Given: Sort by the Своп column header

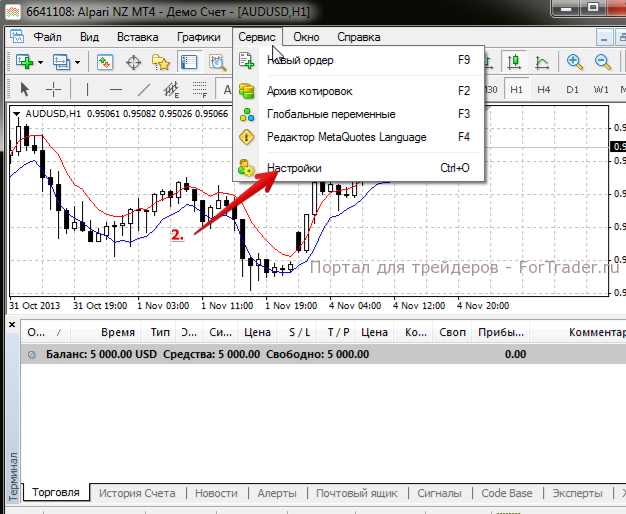Looking at the screenshot, I should point(452,332).
